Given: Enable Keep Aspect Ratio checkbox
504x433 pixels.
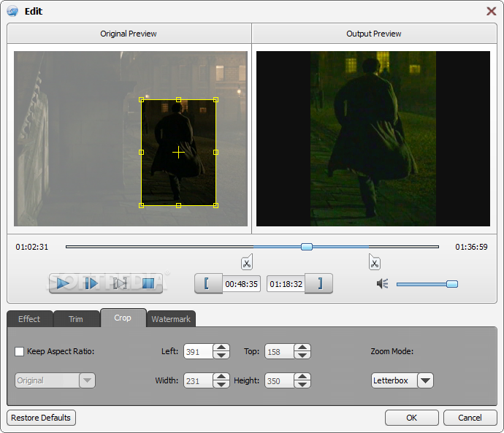Looking at the screenshot, I should click(19, 351).
